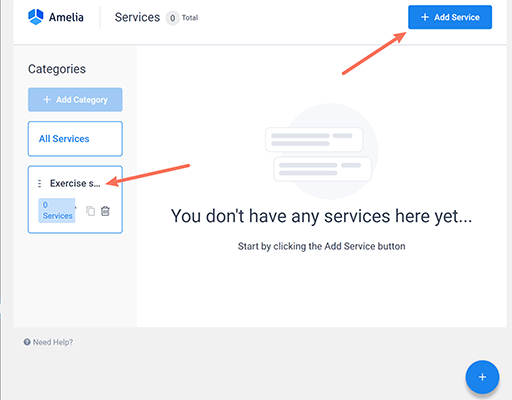Click the Amelia logo
Screen dimensions: 512x400
point(56,17)
